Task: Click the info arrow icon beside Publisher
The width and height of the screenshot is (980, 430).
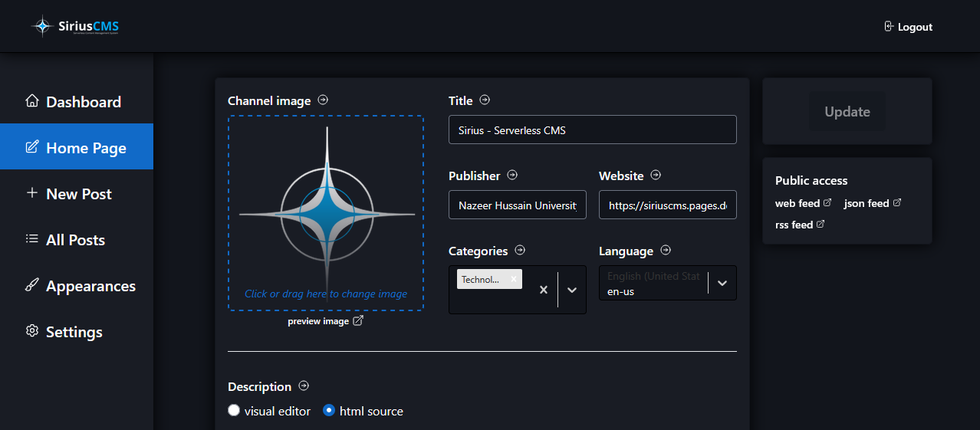Action: coord(512,175)
